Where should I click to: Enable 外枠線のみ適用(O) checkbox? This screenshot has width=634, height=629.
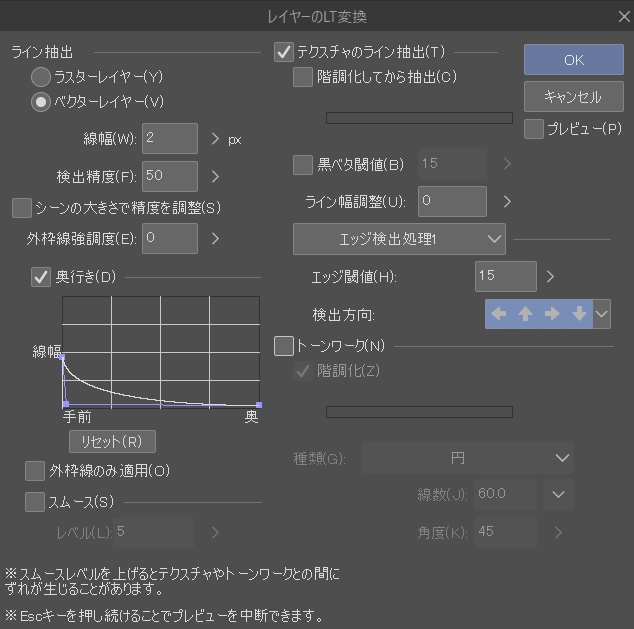click(x=35, y=471)
